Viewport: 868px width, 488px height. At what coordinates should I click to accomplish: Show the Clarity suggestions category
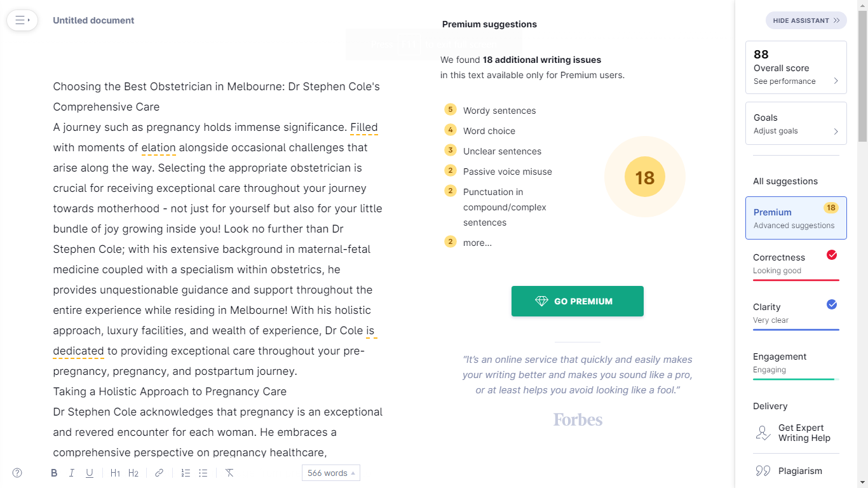[x=796, y=313]
